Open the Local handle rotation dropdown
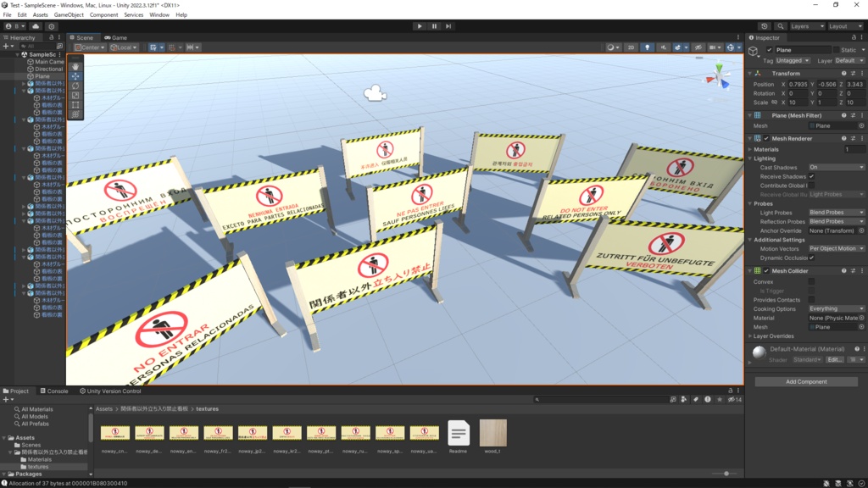Image resolution: width=868 pixels, height=488 pixels. tap(124, 47)
